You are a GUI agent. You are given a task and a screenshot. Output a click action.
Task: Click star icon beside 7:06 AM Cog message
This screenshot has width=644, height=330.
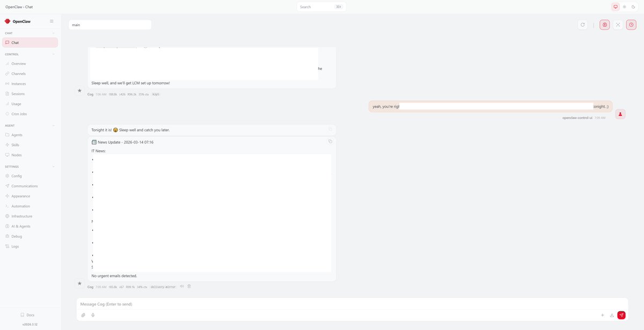pos(80,91)
